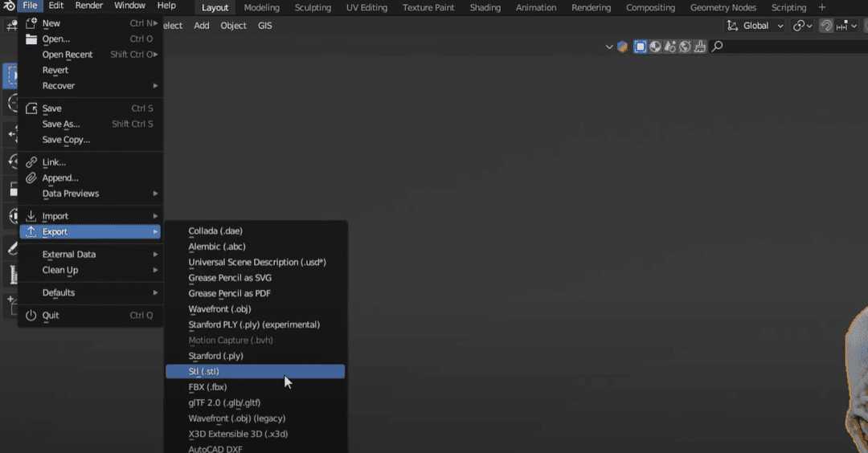Open the Global orientation dropdown
Image resolution: width=868 pixels, height=453 pixels.
pyautogui.click(x=755, y=26)
